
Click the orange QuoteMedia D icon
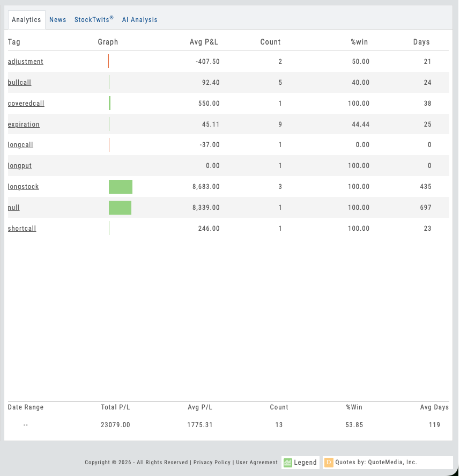(329, 462)
